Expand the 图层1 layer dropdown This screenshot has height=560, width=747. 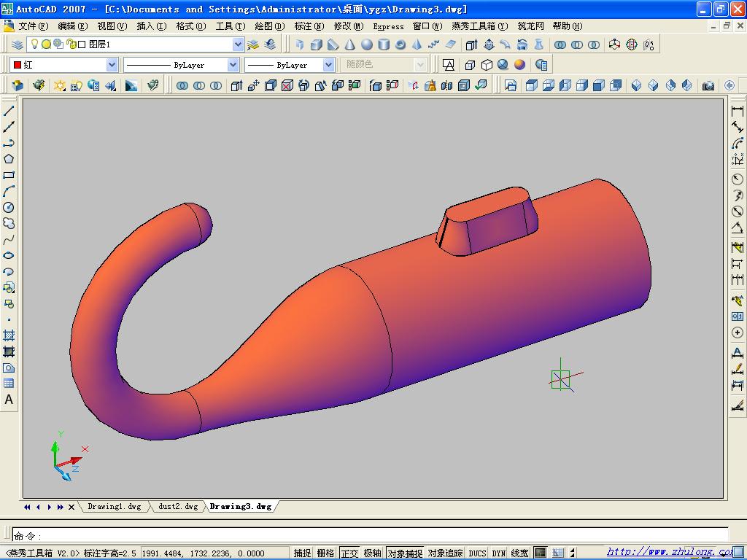pos(238,44)
